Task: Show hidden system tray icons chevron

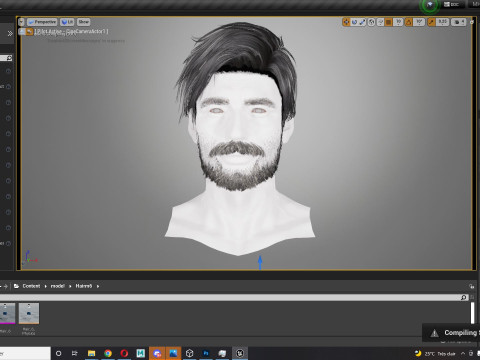Action: pyautogui.click(x=463, y=353)
